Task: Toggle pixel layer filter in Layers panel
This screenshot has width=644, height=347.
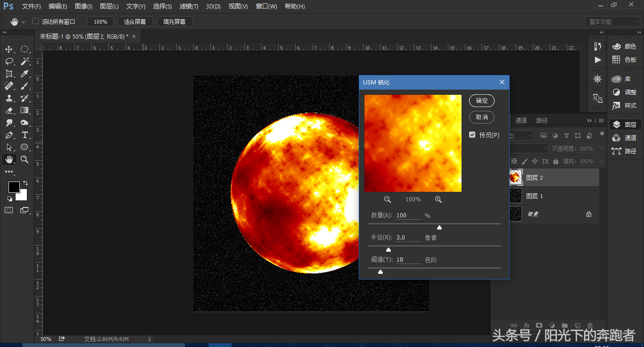Action: pos(544,135)
